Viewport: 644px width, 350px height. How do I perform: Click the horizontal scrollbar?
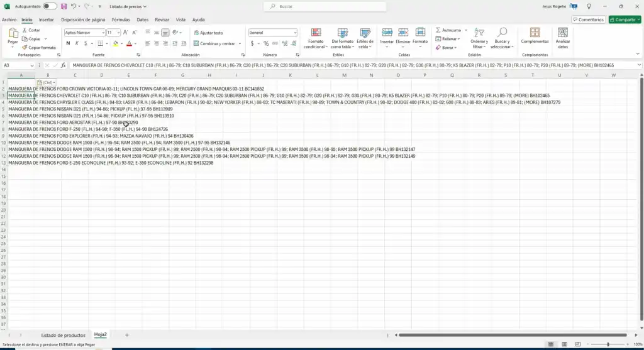[x=513, y=335]
